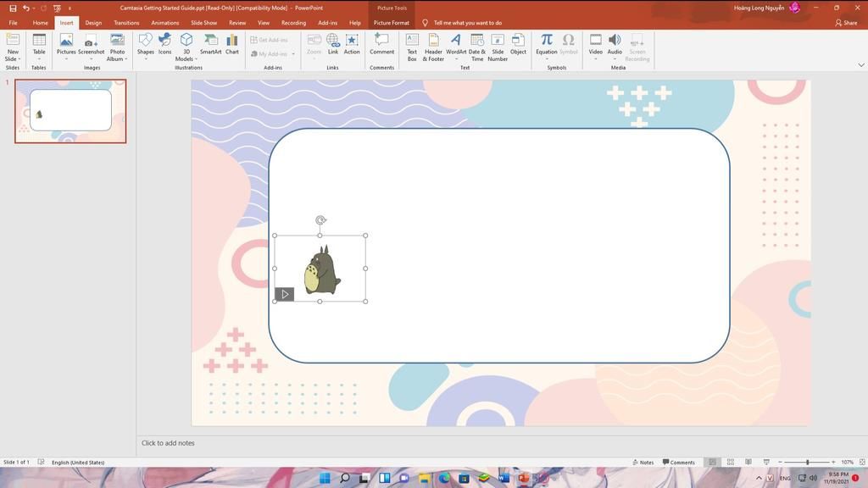Open taskbar Search

(345, 478)
